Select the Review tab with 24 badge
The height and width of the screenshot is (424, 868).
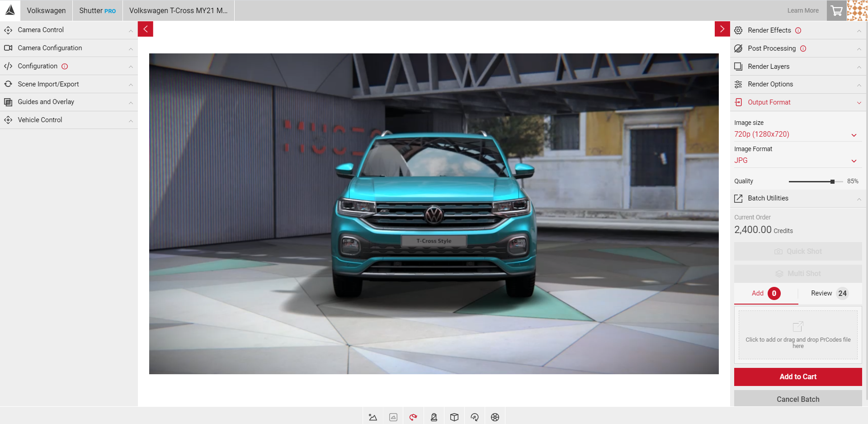click(830, 293)
